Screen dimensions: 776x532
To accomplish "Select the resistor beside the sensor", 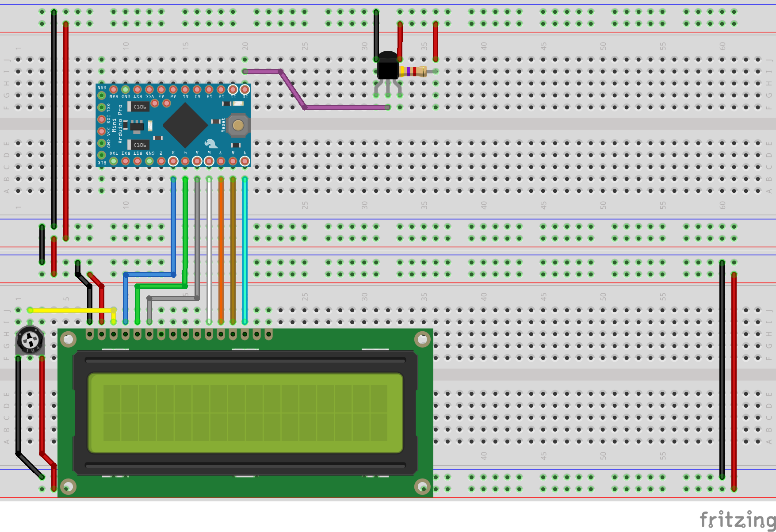I will click(x=413, y=71).
